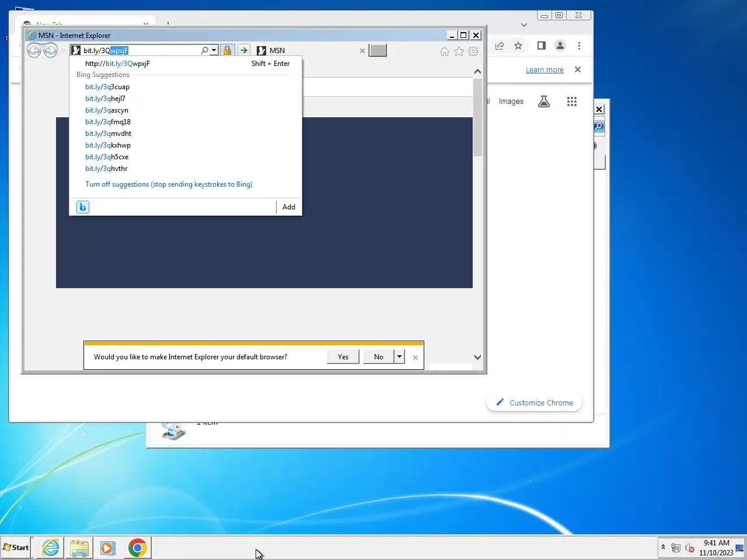Click the volume tray icon

point(690,548)
